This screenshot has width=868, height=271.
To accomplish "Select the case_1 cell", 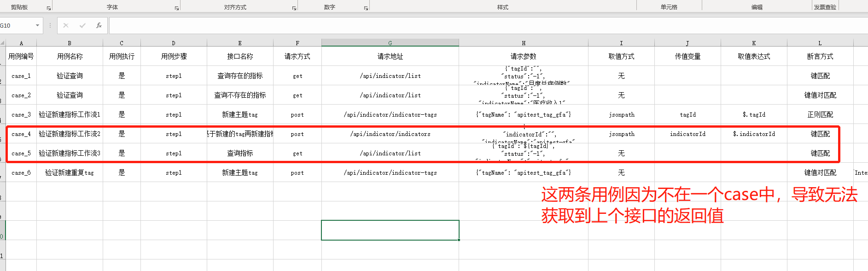I will (x=21, y=76).
